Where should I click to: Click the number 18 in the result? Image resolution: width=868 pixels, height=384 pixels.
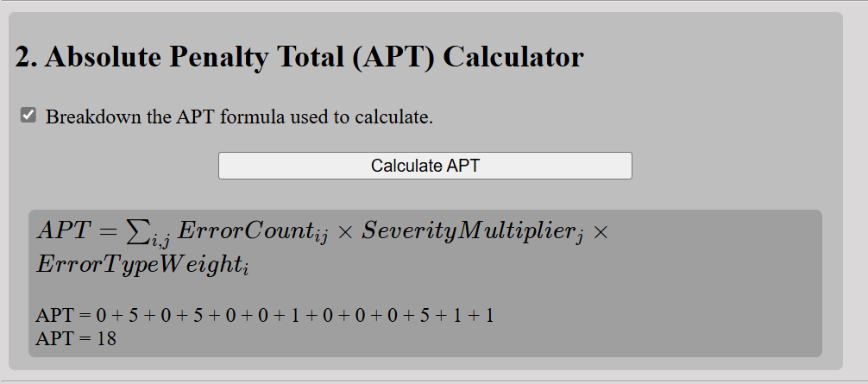pos(106,338)
